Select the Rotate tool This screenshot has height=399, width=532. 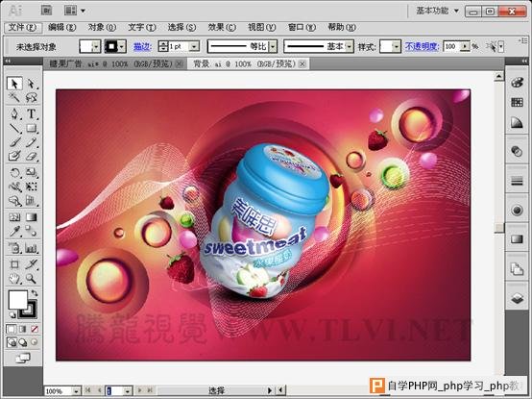(x=14, y=172)
